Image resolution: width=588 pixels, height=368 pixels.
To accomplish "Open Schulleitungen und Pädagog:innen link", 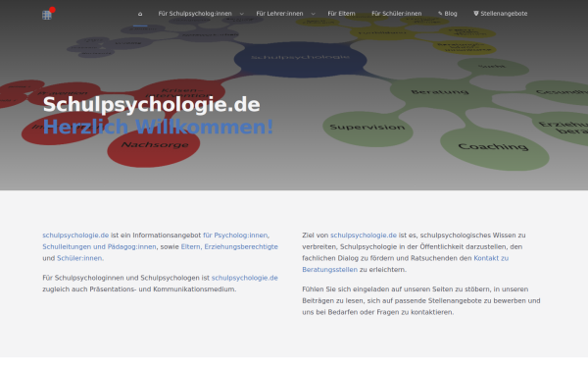I will 99,246.
